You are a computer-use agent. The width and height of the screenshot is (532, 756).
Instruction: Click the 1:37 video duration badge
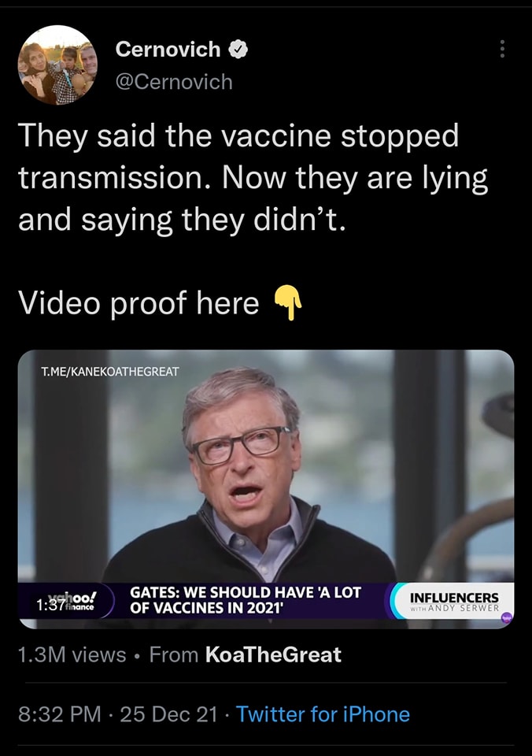(50, 604)
